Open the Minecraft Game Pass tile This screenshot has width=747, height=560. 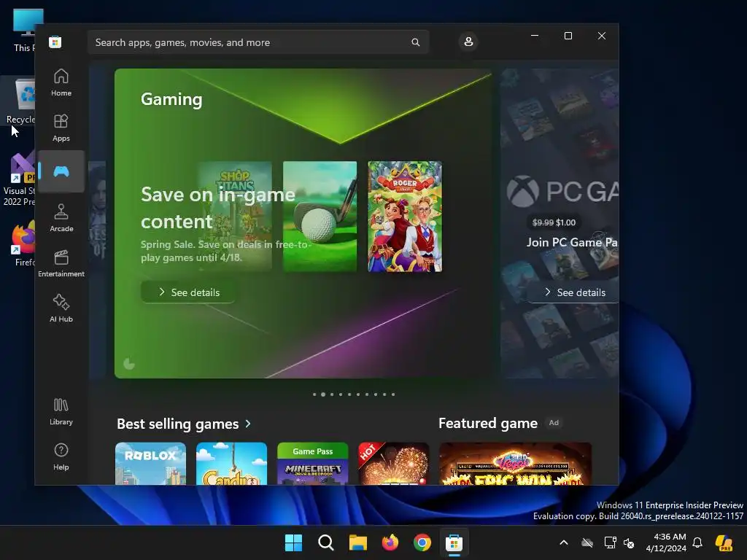[x=312, y=464]
